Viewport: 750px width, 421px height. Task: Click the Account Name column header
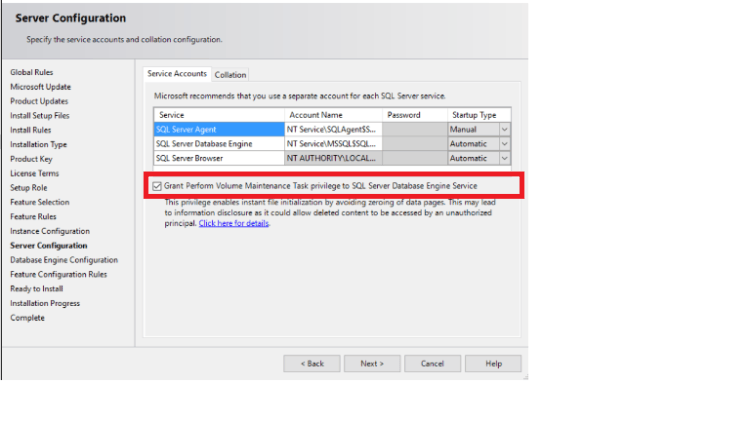(333, 115)
